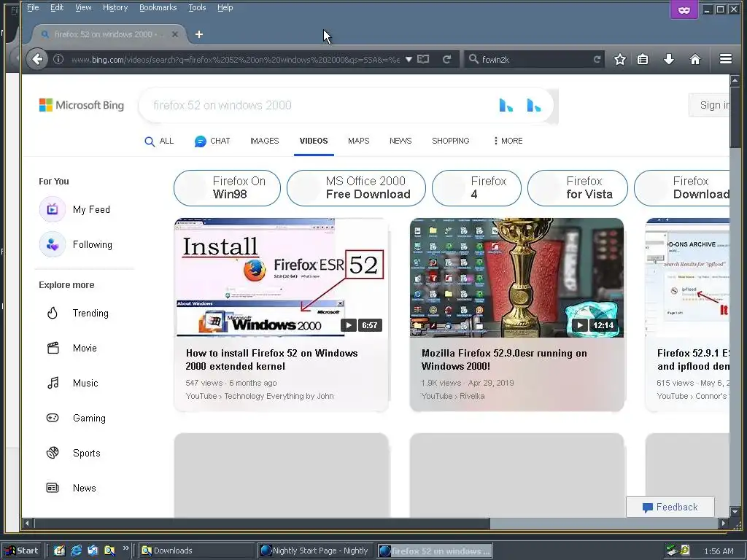Reload the current page
The image size is (747, 560).
(446, 59)
